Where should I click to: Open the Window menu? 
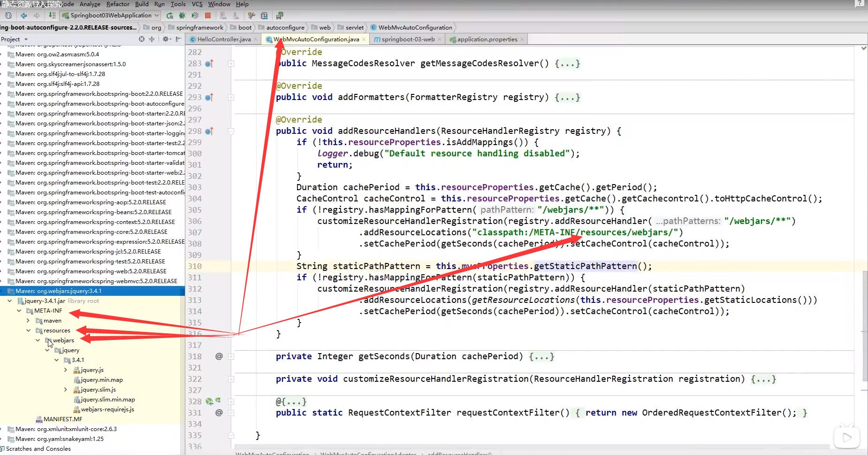click(219, 4)
